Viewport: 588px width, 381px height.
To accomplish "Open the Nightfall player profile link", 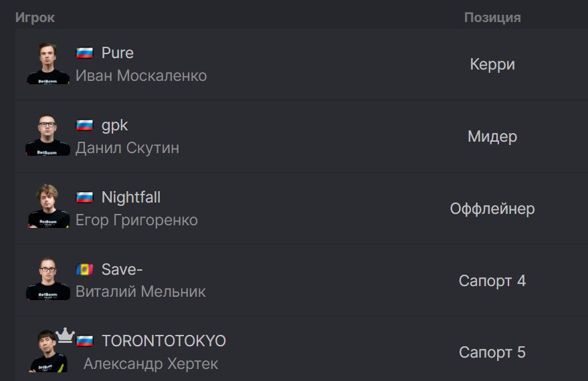I will (x=131, y=197).
